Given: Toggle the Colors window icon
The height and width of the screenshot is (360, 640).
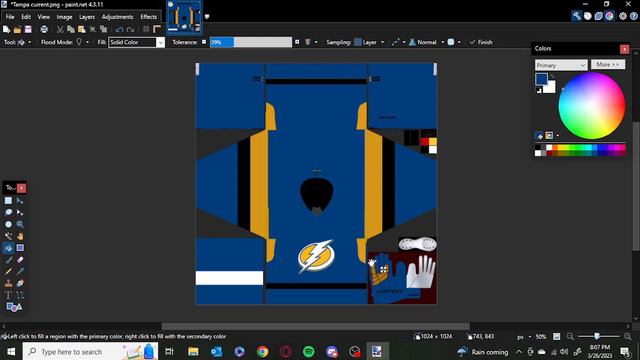Looking at the screenshot, I should click(x=609, y=16).
